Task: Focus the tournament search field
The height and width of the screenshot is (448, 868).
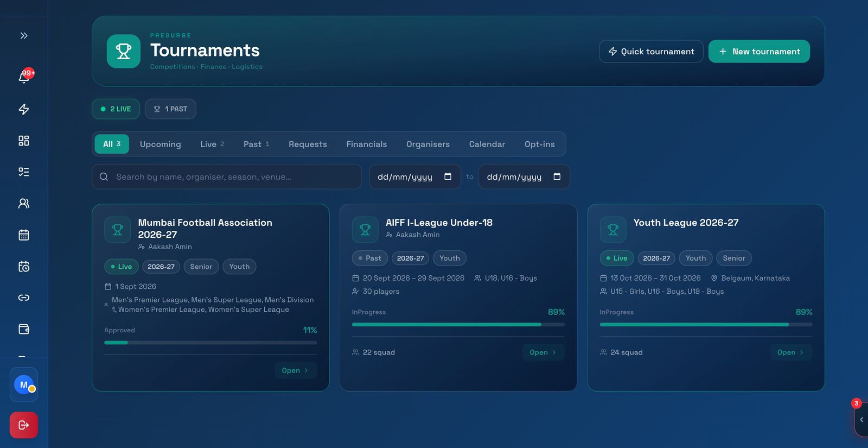Action: click(227, 176)
